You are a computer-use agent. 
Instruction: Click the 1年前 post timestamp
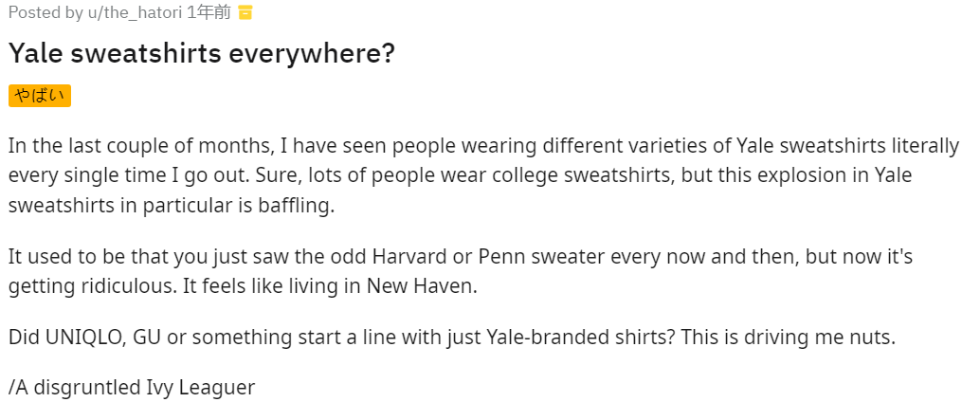[x=209, y=13]
